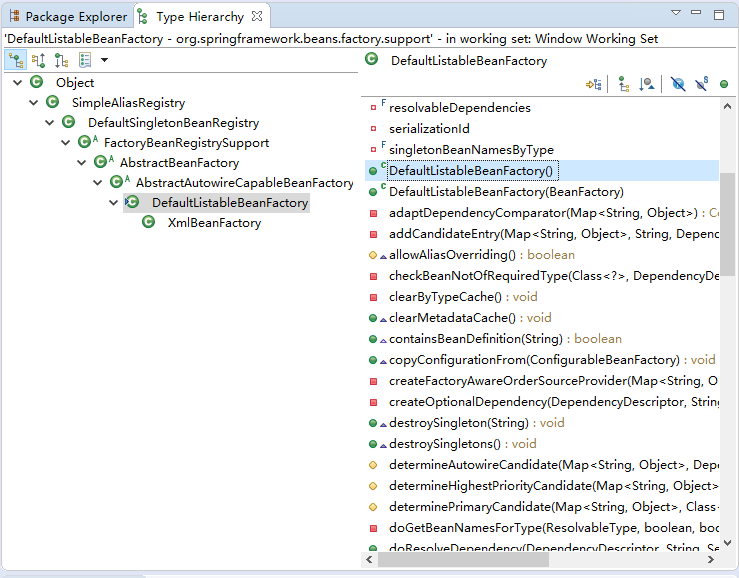Screen dimensions: 739x578
Task: Toggle Sort Members by Defining Type
Action: click(647, 84)
